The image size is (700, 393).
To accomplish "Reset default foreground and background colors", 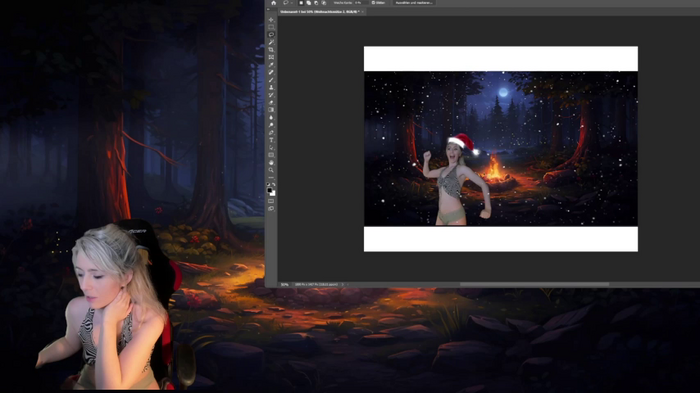I will (268, 184).
